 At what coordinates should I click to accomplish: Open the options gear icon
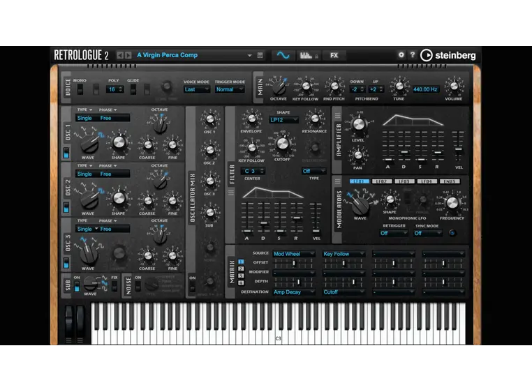click(401, 54)
